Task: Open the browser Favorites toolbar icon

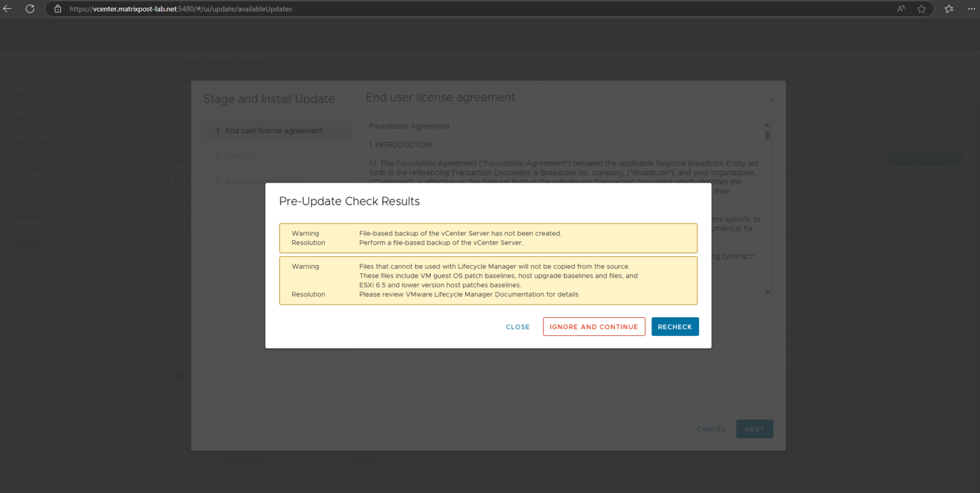Action: pyautogui.click(x=948, y=8)
